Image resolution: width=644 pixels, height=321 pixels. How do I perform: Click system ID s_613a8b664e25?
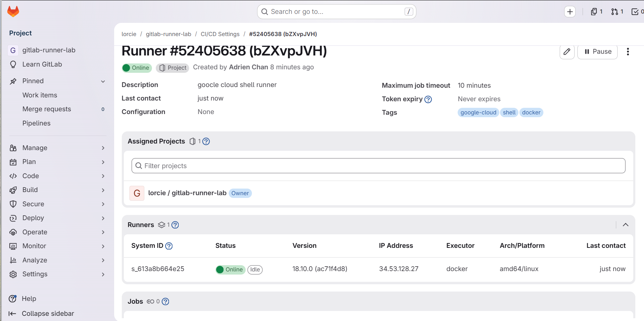click(158, 269)
